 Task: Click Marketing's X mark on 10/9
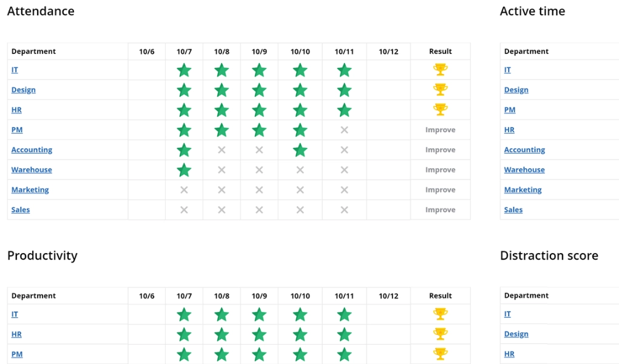click(x=259, y=190)
